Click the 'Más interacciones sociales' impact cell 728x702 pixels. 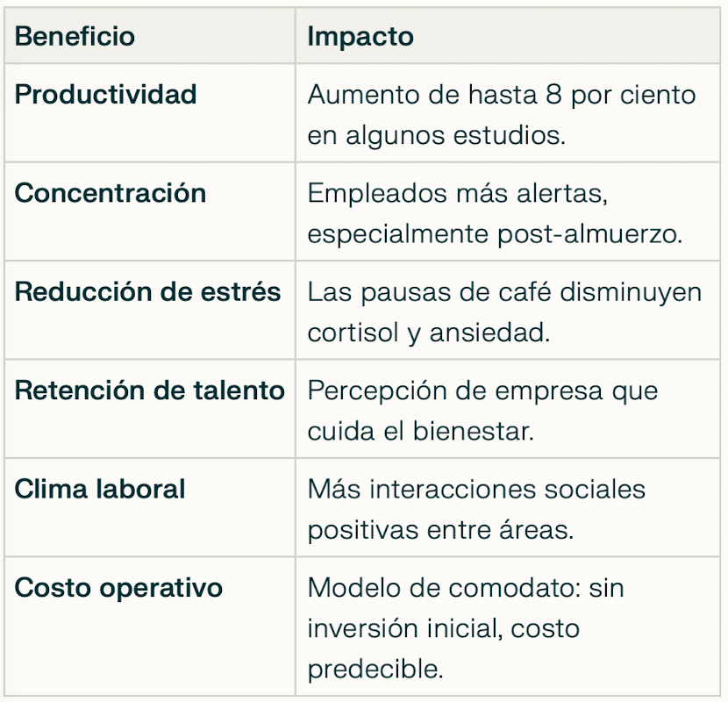[x=476, y=489]
